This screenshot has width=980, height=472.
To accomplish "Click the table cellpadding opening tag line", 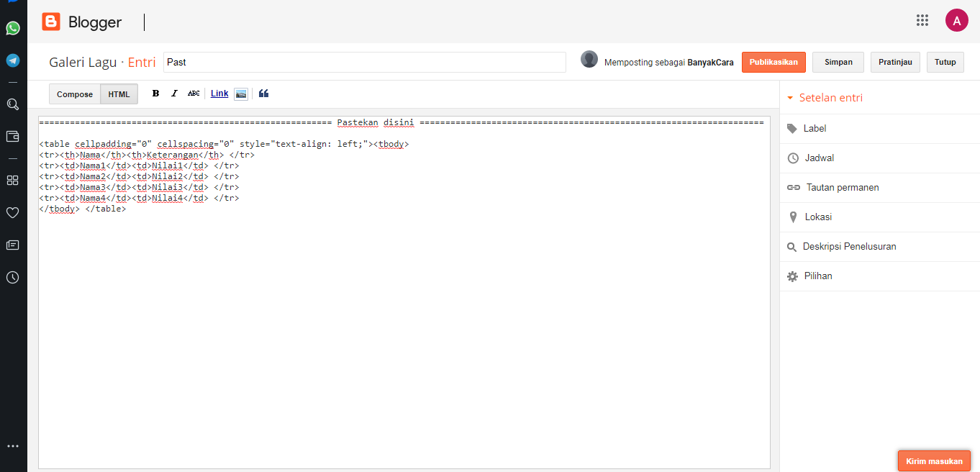I will [224, 144].
